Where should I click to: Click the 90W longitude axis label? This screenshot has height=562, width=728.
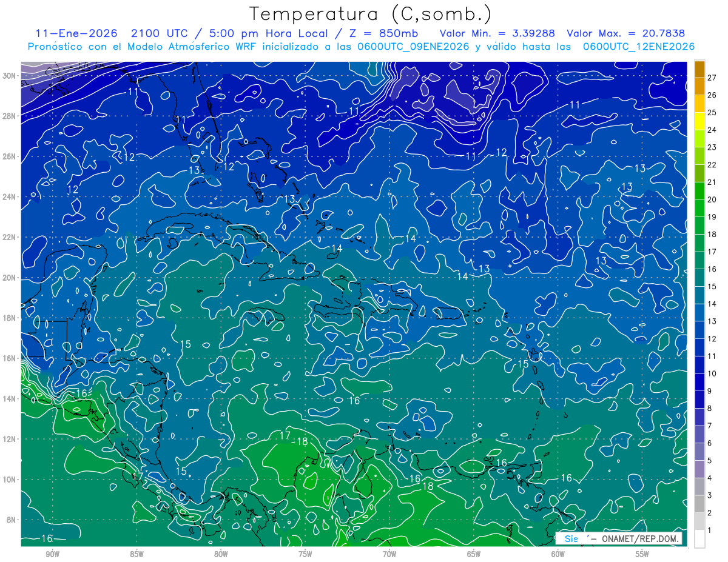click(52, 554)
